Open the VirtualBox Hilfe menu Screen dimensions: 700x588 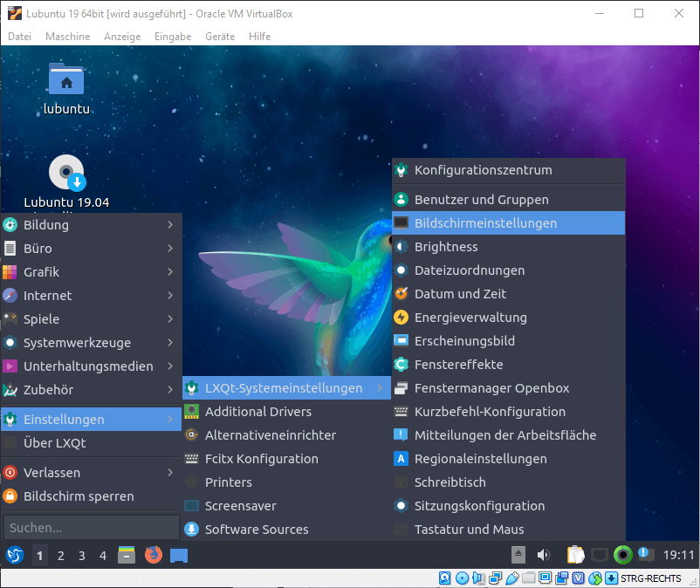(x=260, y=37)
